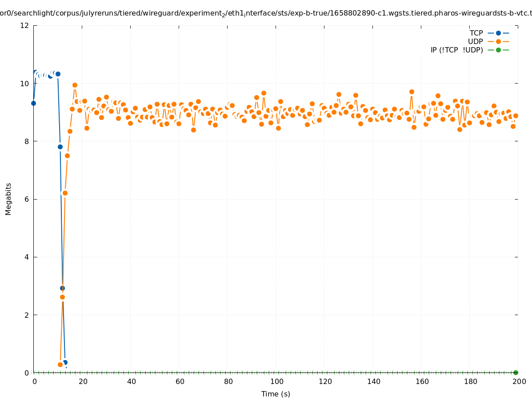Viewport: 532px width, 400px height.
Task: Toggle the UDP series via its legend label
Action: (475, 41)
